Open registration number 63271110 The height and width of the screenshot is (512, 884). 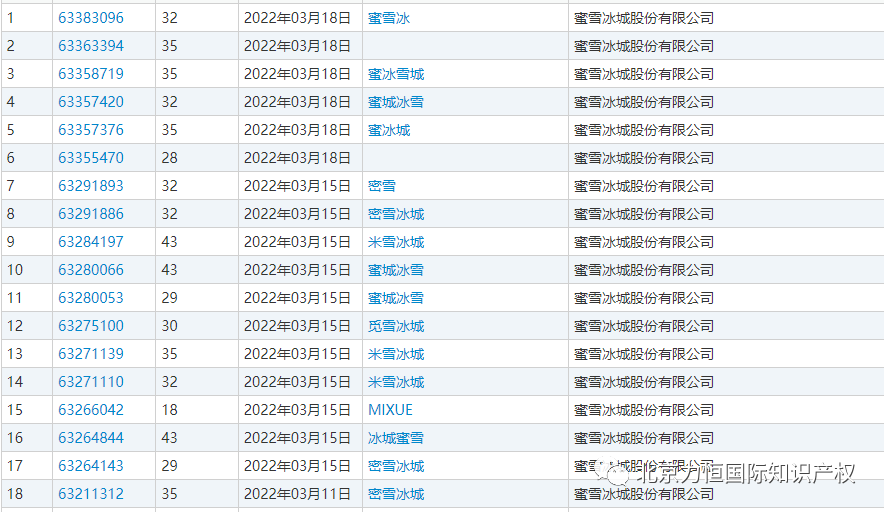tap(91, 382)
